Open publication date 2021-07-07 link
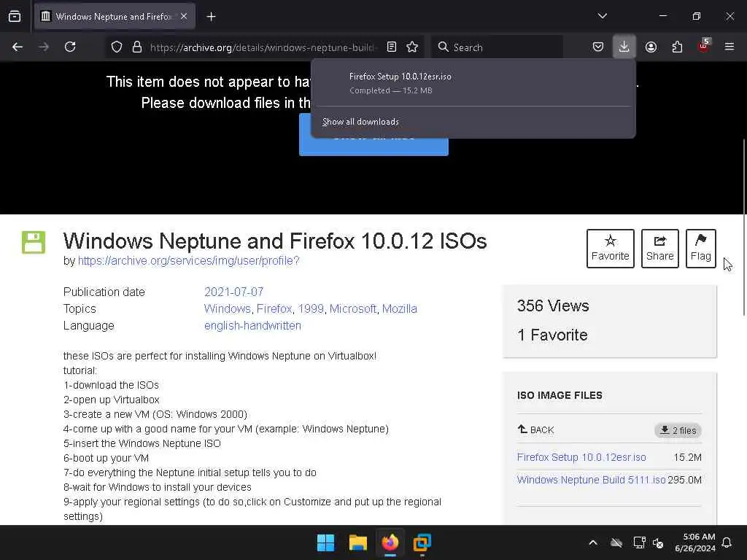Image resolution: width=747 pixels, height=560 pixels. pyautogui.click(x=234, y=292)
